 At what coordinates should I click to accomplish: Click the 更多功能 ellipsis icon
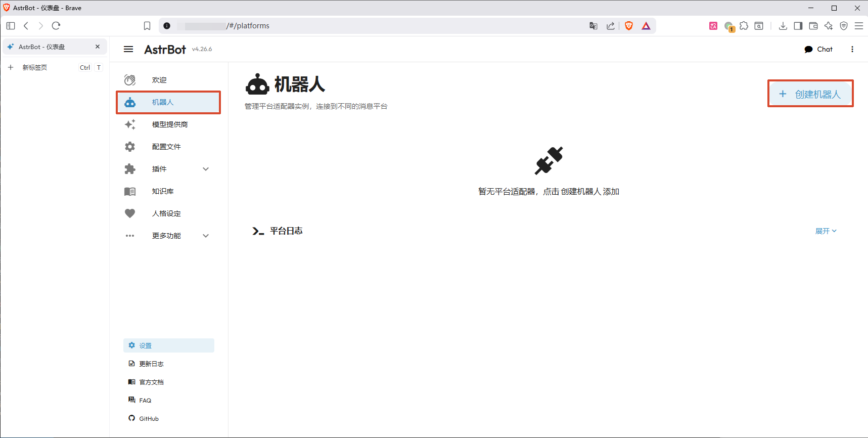[130, 236]
